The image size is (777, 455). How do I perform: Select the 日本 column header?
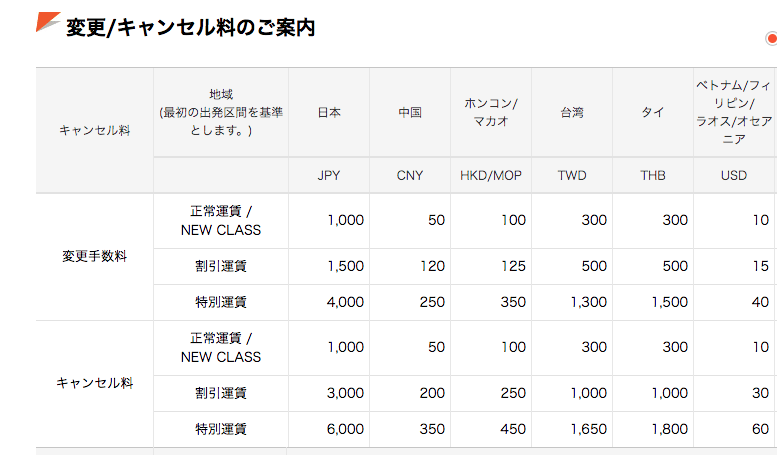coord(329,113)
